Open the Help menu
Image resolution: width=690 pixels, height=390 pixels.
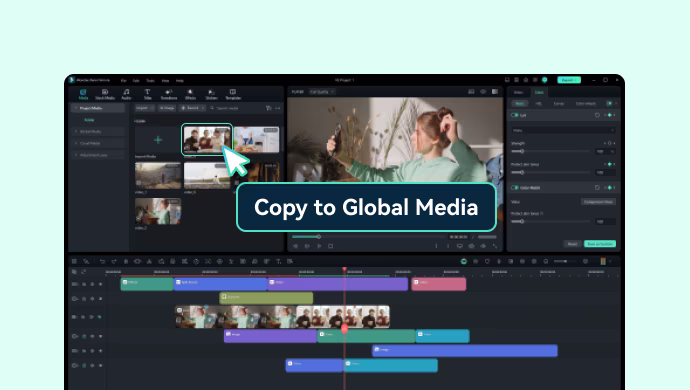click(180, 81)
